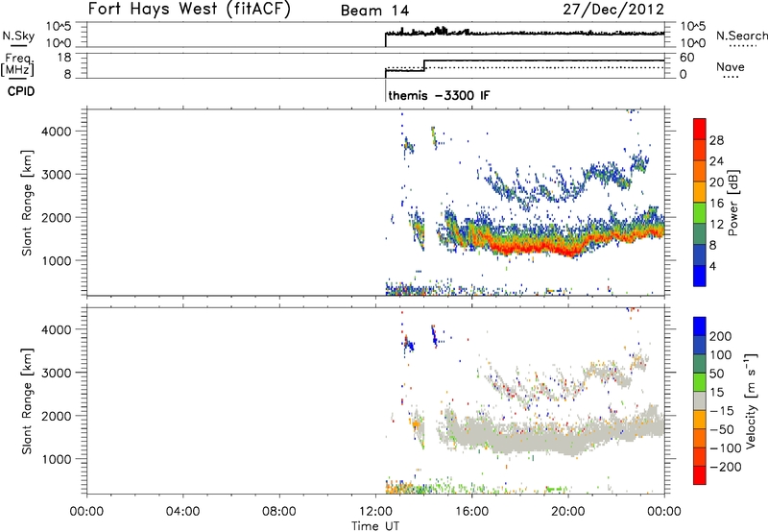Viewport: 768px width, 532px height.
Task: Click the 'N.Sky' legend label
Action: 18,36
